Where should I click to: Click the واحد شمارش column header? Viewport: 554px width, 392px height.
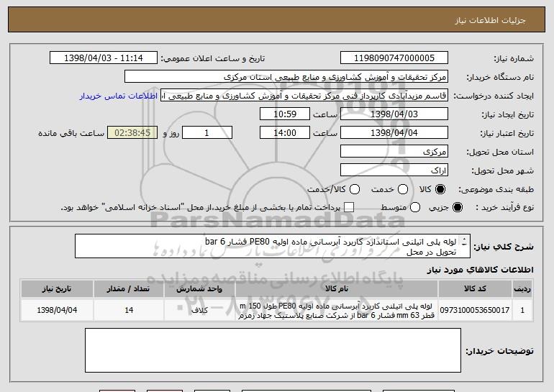click(x=199, y=289)
